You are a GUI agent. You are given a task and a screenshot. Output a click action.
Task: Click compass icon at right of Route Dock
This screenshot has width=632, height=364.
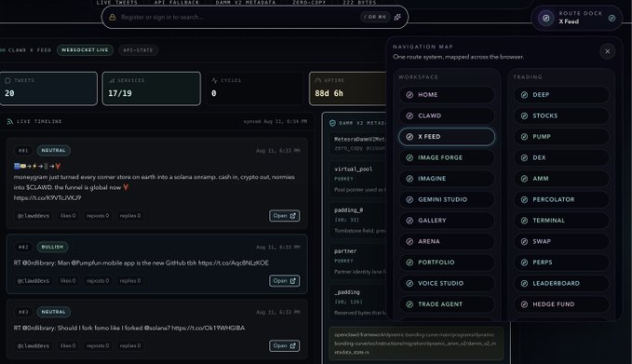pyautogui.click(x=612, y=18)
